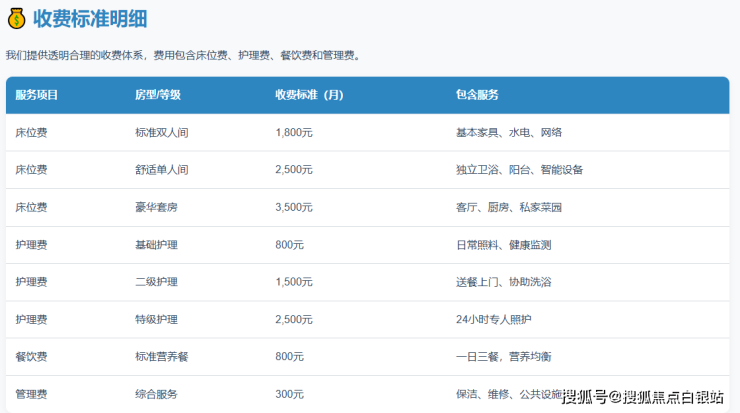Click the 1,800元 price cell
This screenshot has width=740, height=413.
coord(294,132)
